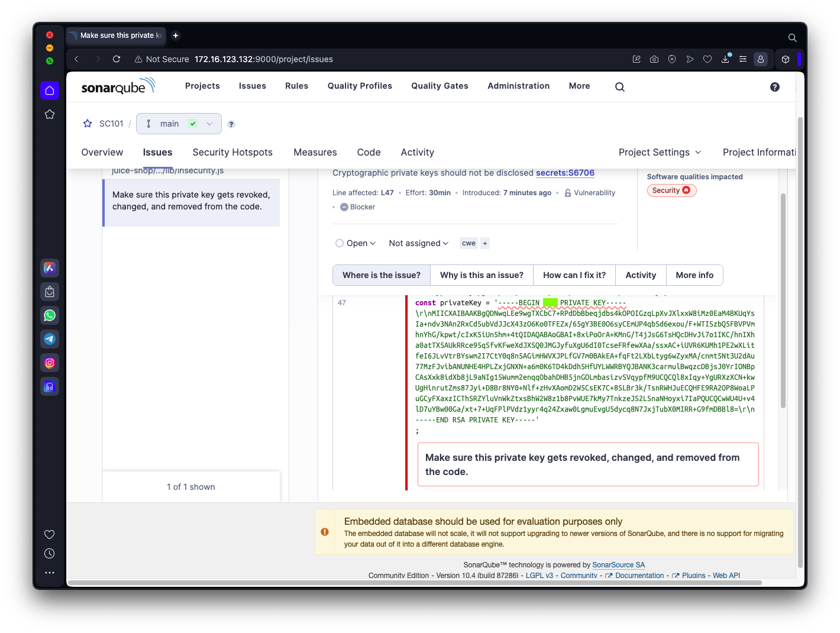The image size is (840, 633).
Task: Open Telegram in the browser sidebar
Action: (50, 339)
